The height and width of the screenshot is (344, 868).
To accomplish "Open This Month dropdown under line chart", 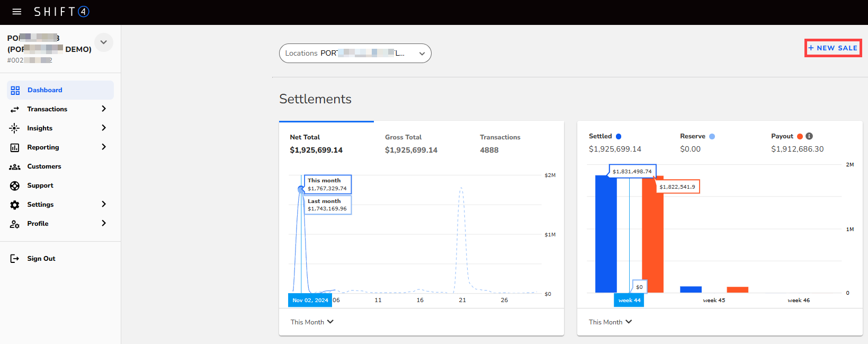I will point(312,322).
